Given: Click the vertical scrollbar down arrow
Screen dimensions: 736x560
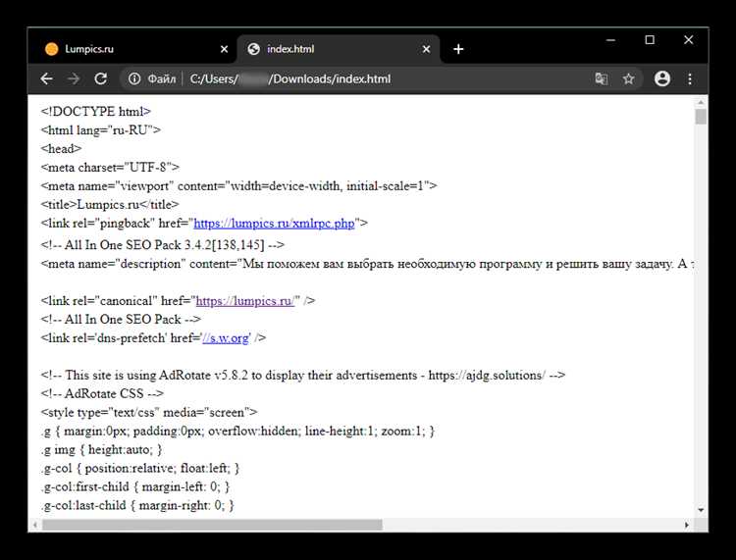Looking at the screenshot, I should pyautogui.click(x=701, y=510).
